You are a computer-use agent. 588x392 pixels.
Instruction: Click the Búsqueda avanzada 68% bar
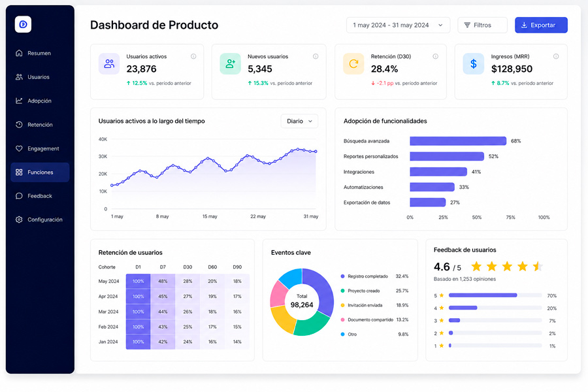458,141
